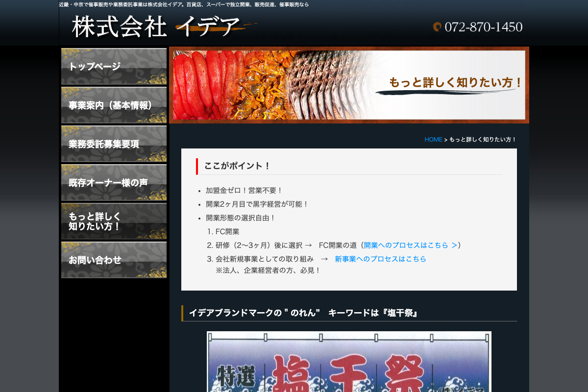Screen dimensions: 588x392
Task: Click the ここがポイント！ heading
Action: (237, 166)
